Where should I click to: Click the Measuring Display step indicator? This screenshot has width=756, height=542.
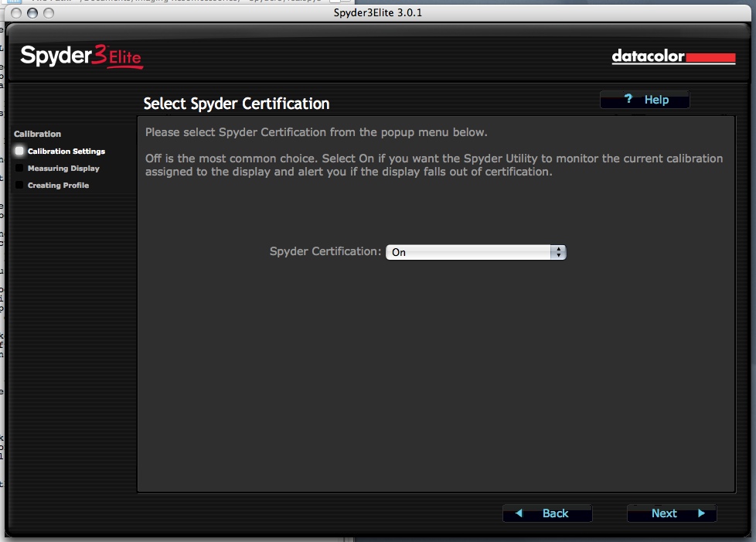[19, 169]
